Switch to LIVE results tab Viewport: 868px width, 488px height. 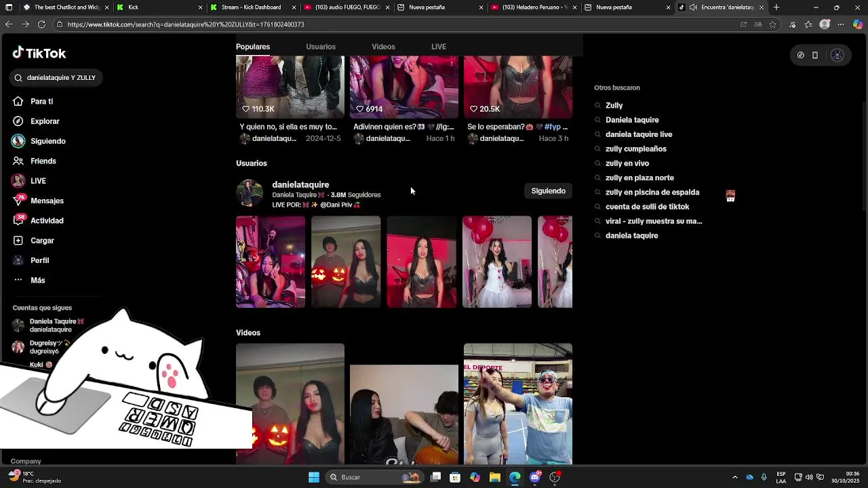439,47
